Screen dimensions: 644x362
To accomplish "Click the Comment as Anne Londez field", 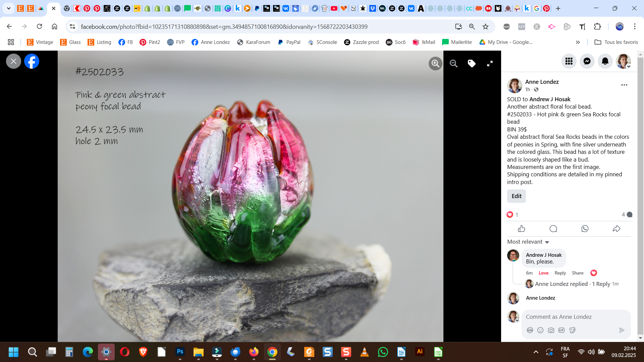I will click(x=570, y=317).
